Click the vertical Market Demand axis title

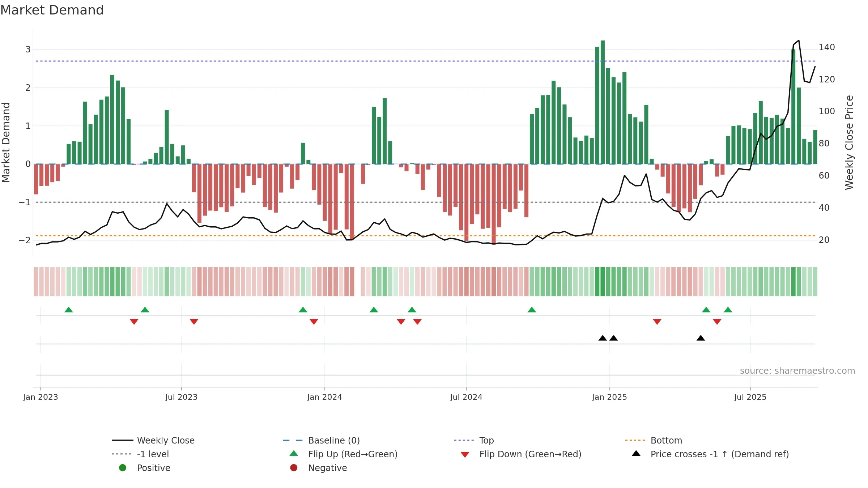click(6, 142)
